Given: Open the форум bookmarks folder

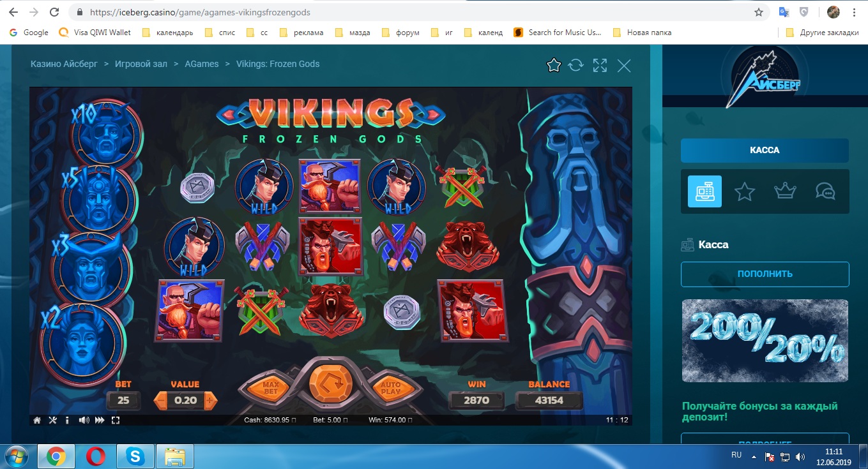Looking at the screenshot, I should click(400, 33).
